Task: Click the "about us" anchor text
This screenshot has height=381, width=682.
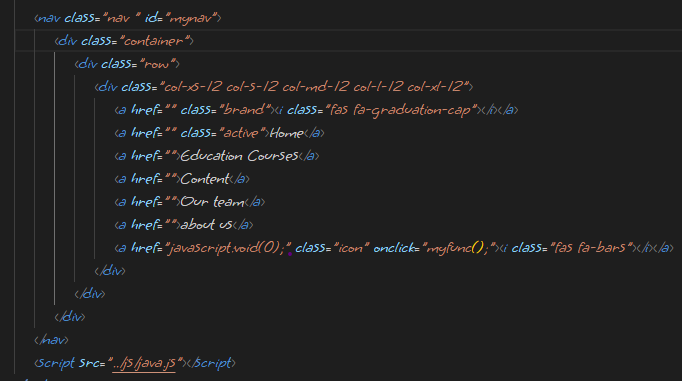Action: 206,225
